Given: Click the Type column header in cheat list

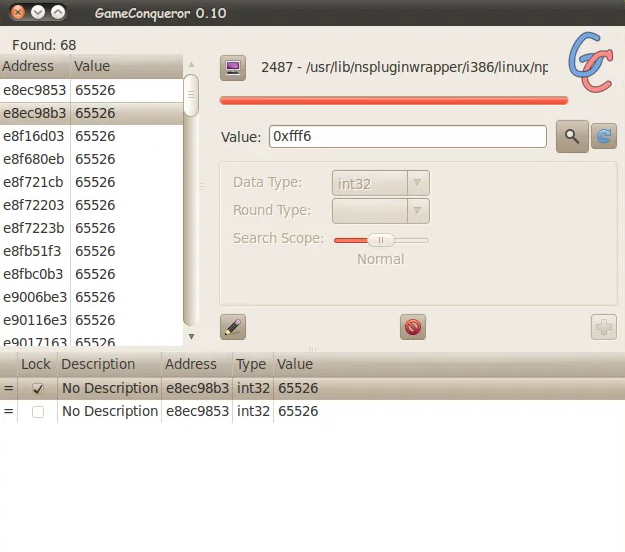Looking at the screenshot, I should tap(253, 364).
